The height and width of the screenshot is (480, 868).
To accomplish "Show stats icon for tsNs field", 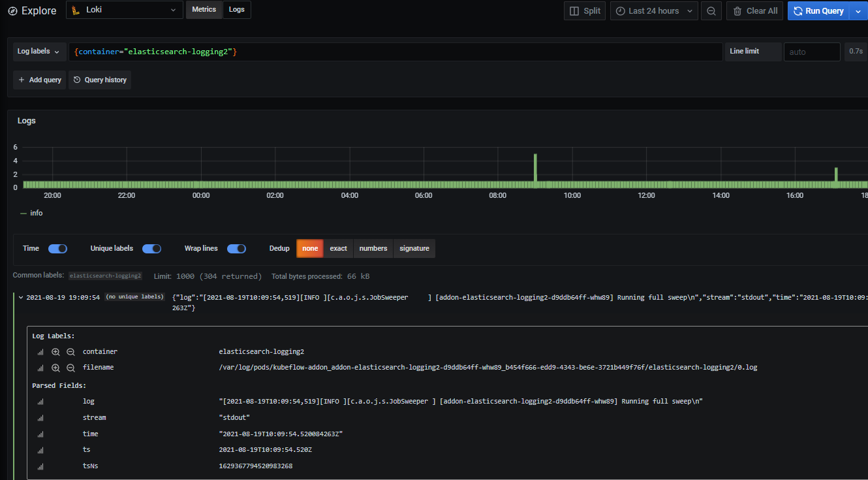I will click(40, 466).
